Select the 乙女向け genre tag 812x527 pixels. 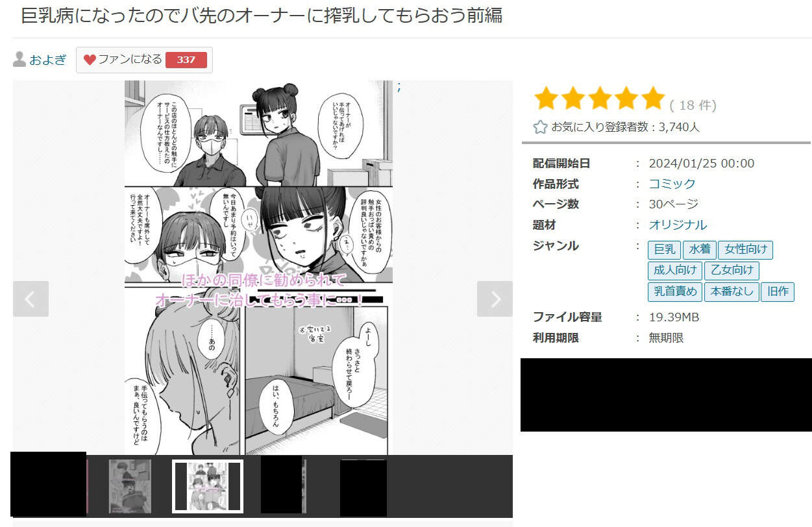(x=732, y=270)
